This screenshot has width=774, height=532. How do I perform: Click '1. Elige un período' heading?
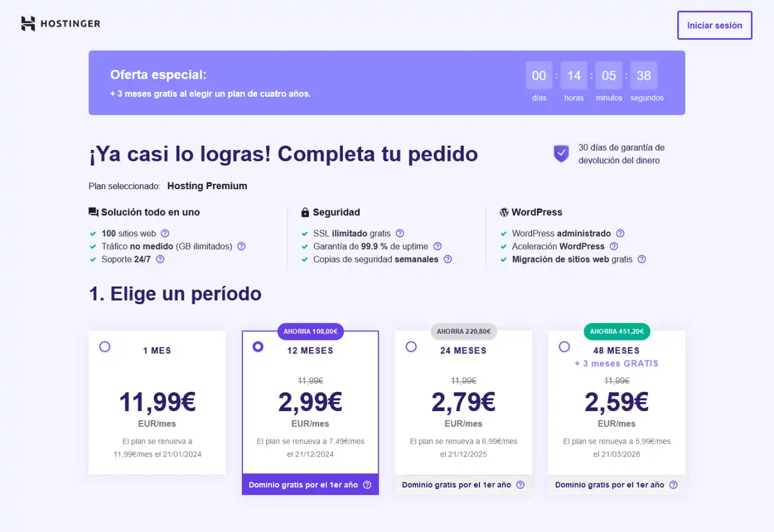[x=175, y=294]
